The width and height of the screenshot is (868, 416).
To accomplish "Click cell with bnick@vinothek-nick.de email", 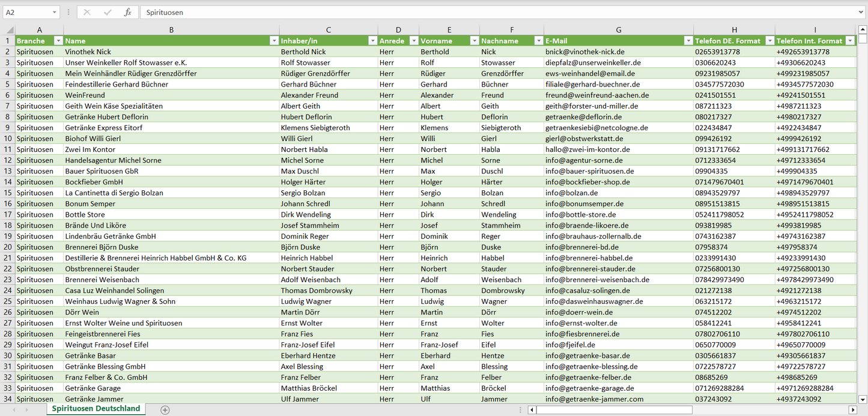I will click(x=584, y=52).
